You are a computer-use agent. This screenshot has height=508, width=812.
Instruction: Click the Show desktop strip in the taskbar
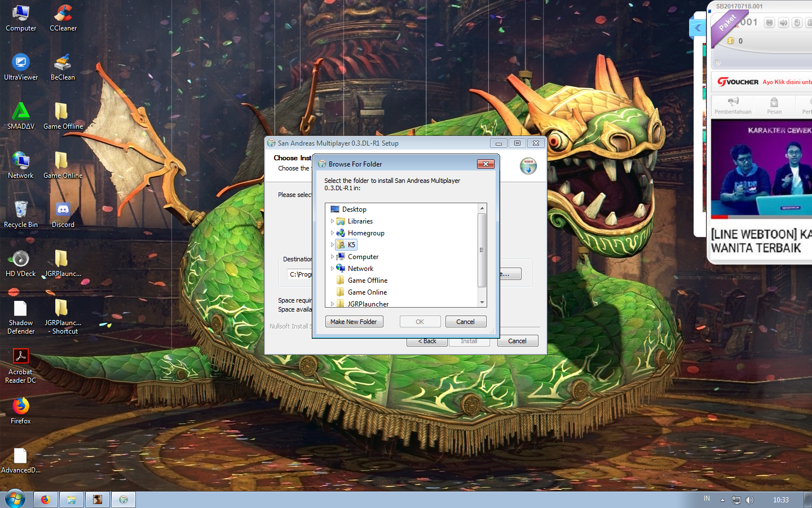(807, 500)
